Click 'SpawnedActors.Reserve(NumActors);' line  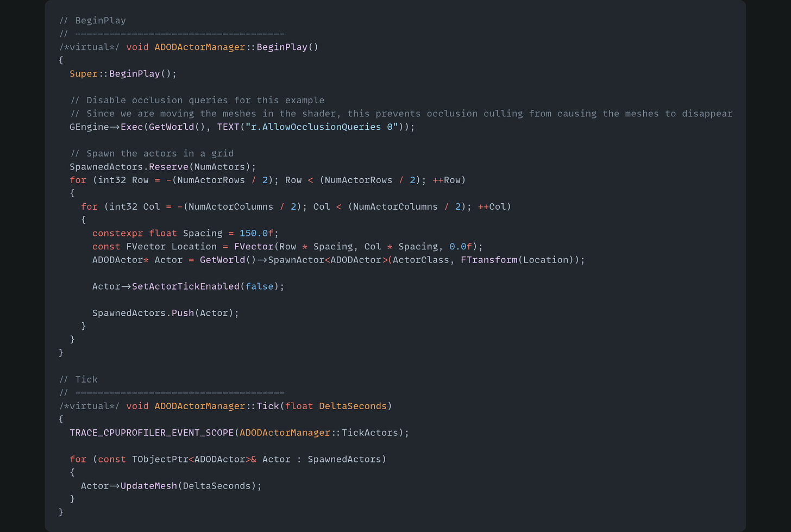pyautogui.click(x=162, y=167)
